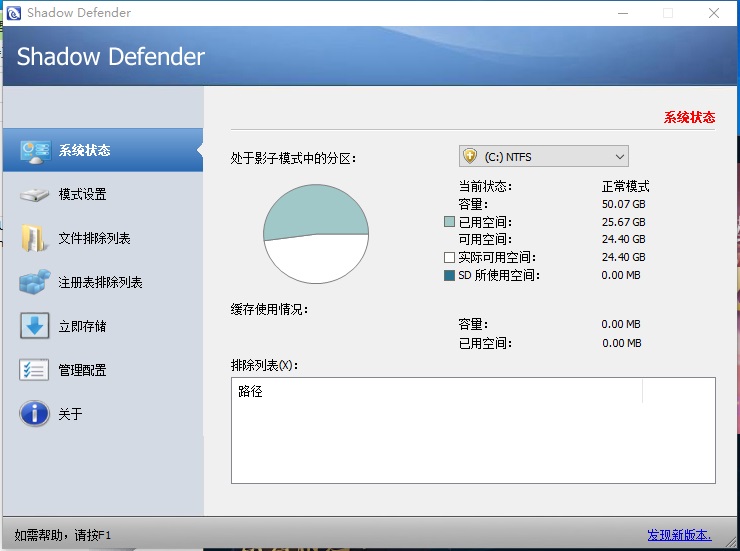The height and width of the screenshot is (551, 740).
Task: Click the 管理配置 checklist icon
Action: click(35, 370)
